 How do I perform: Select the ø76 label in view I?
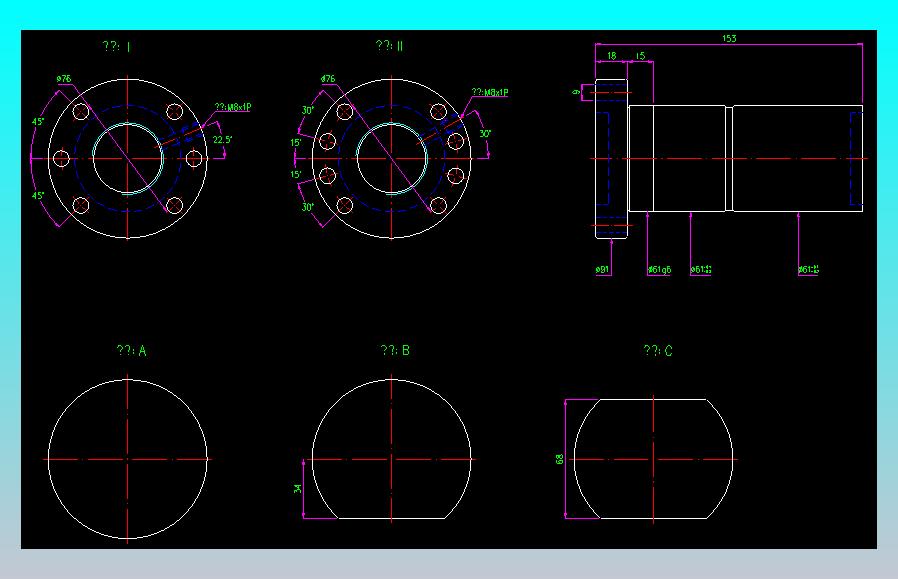64,78
